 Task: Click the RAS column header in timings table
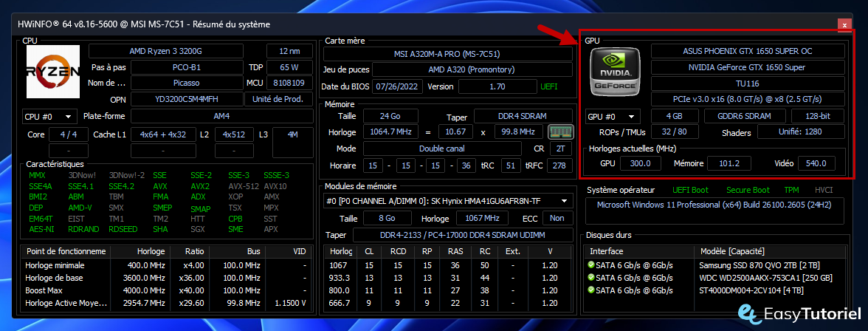pyautogui.click(x=455, y=252)
